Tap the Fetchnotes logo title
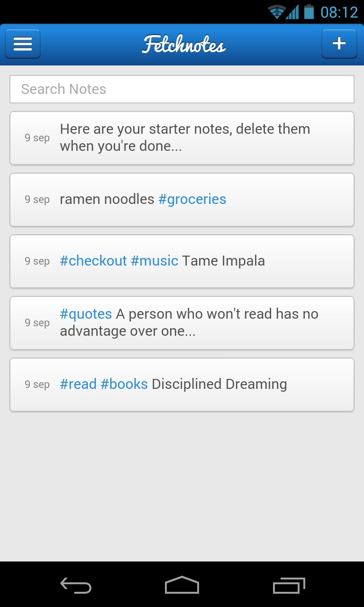The image size is (364, 607). tap(183, 45)
